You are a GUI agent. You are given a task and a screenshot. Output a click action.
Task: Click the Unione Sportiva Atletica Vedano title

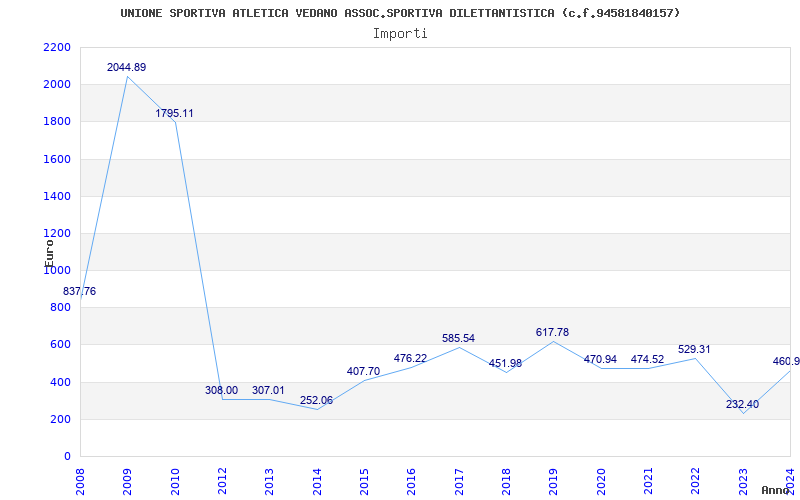(400, 13)
